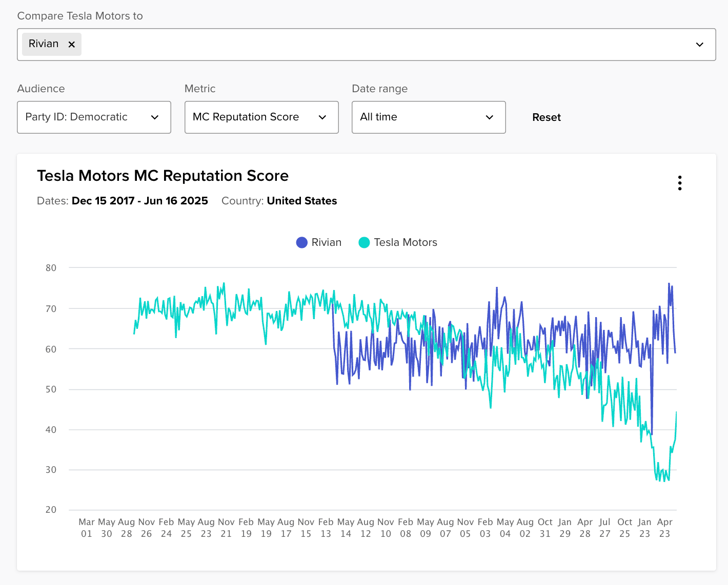
Task: Click the Feb 13 x-axis date label
Action: coord(326,528)
